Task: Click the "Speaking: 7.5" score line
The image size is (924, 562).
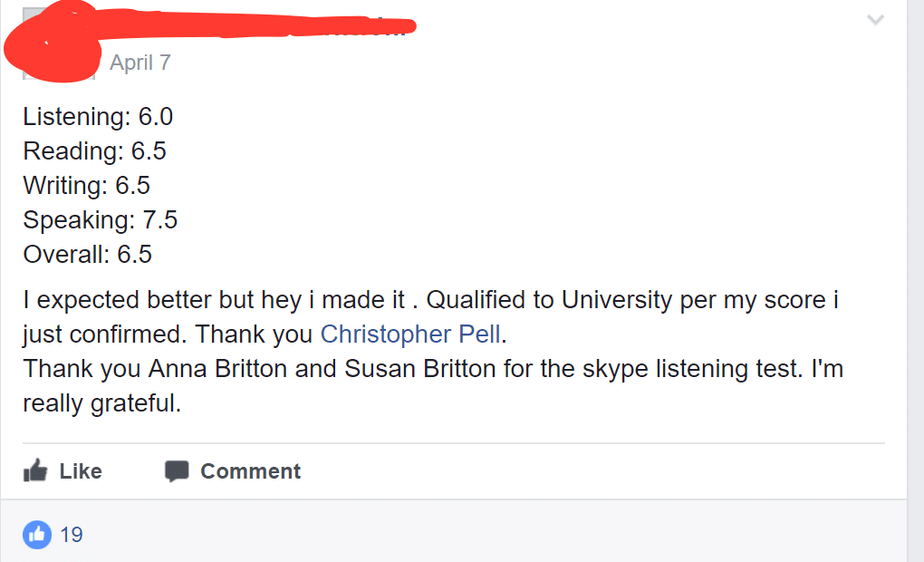Action: [x=101, y=220]
